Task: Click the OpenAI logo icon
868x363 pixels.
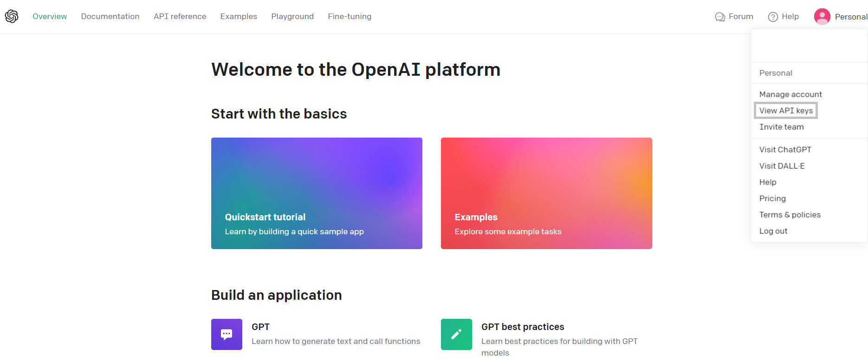Action: pyautogui.click(x=12, y=16)
